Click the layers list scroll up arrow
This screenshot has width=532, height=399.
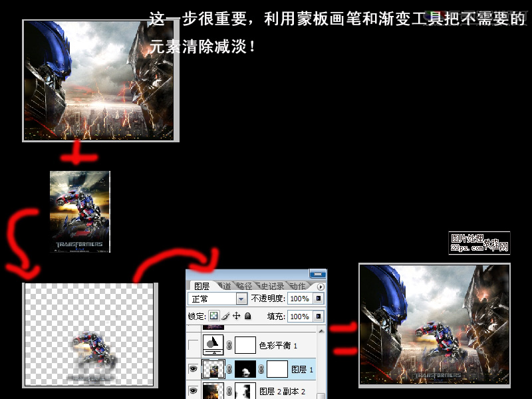click(x=321, y=331)
